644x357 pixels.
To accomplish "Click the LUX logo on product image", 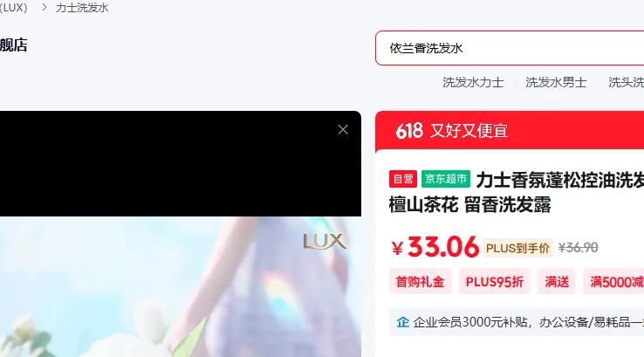I will (x=325, y=242).
